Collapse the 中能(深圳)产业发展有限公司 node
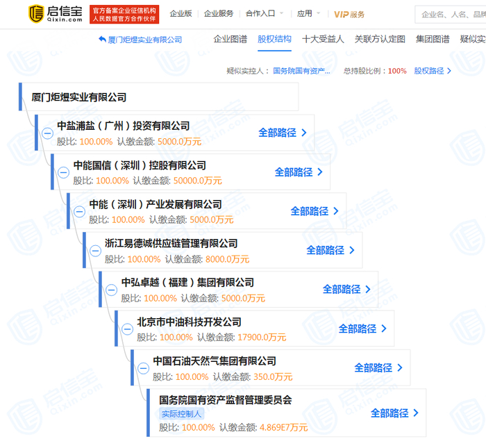Image resolution: width=486 pixels, height=448 pixels. coord(79,211)
